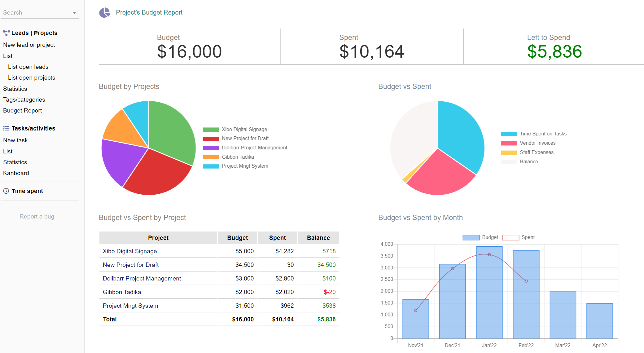Click the Tasks/activities checklist icon

click(x=6, y=128)
